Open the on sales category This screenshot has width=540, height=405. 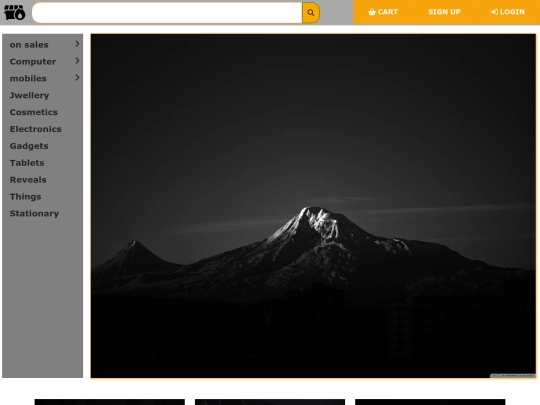[x=29, y=45]
